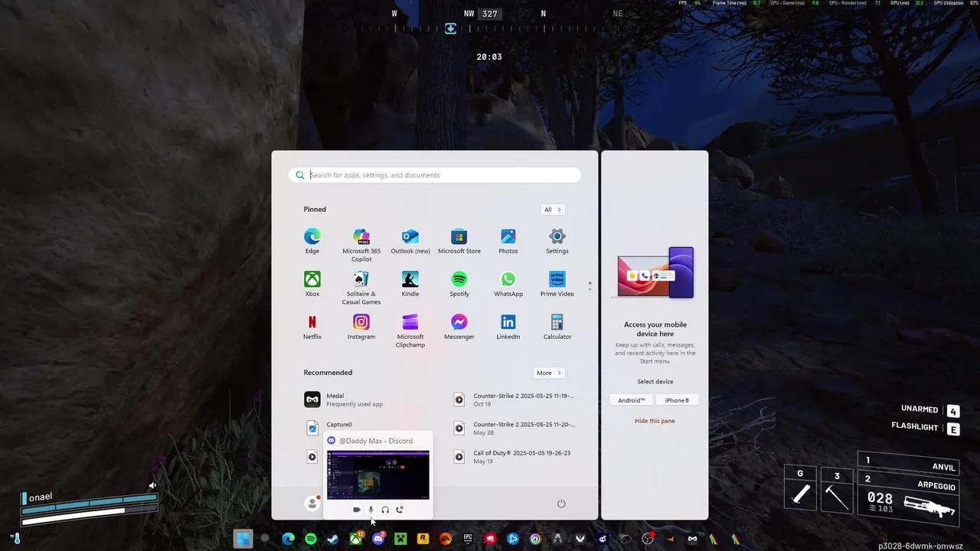Viewport: 980px width, 551px height.
Task: Open Call of Duty clip from May 19
Action: pos(514,457)
